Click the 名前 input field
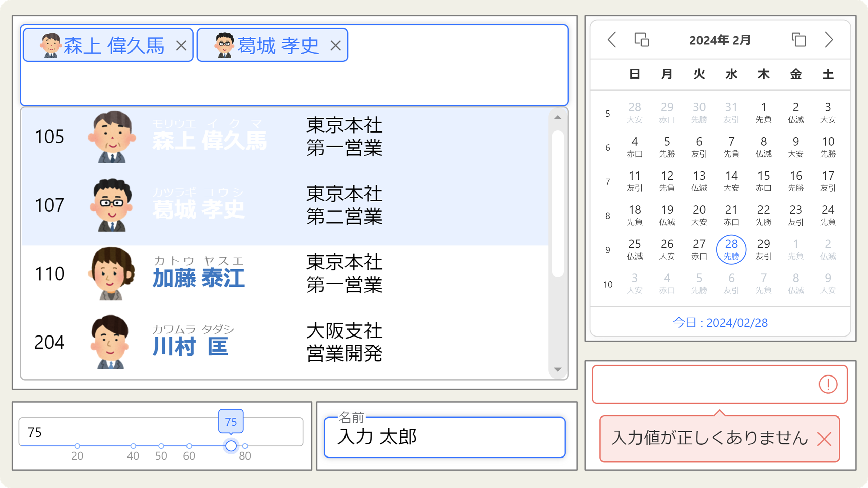This screenshot has width=868, height=488. (x=444, y=437)
